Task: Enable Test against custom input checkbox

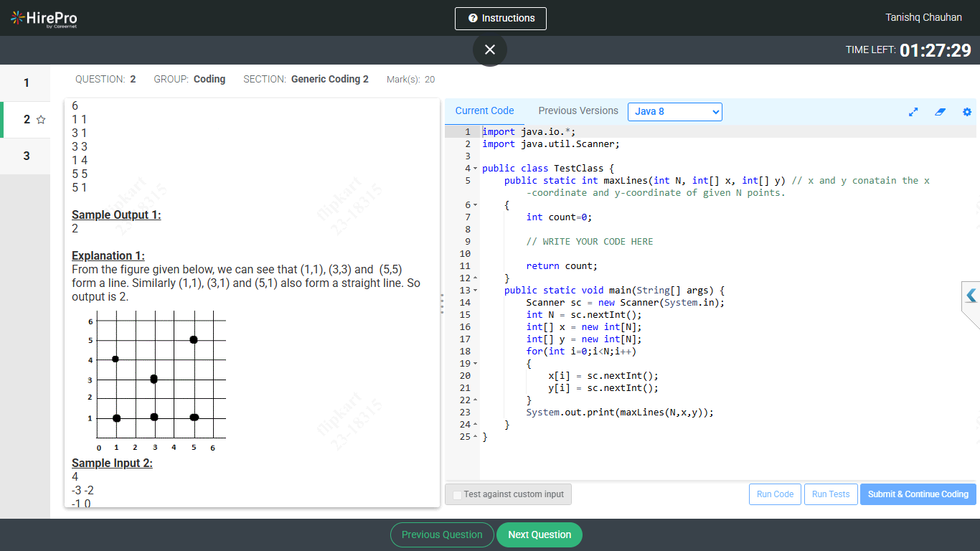Action: pyautogui.click(x=457, y=495)
